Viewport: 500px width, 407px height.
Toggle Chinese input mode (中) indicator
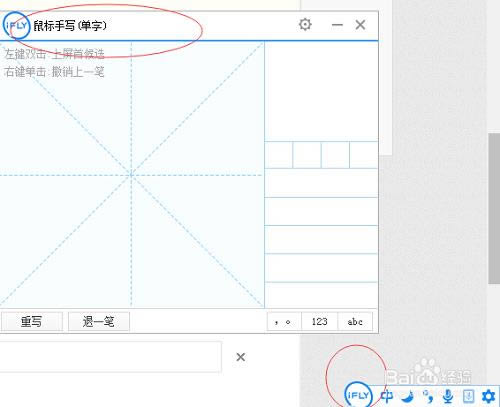(x=387, y=396)
